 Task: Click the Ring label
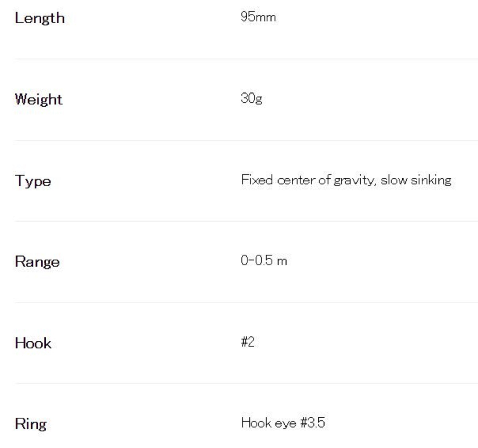click(x=31, y=424)
